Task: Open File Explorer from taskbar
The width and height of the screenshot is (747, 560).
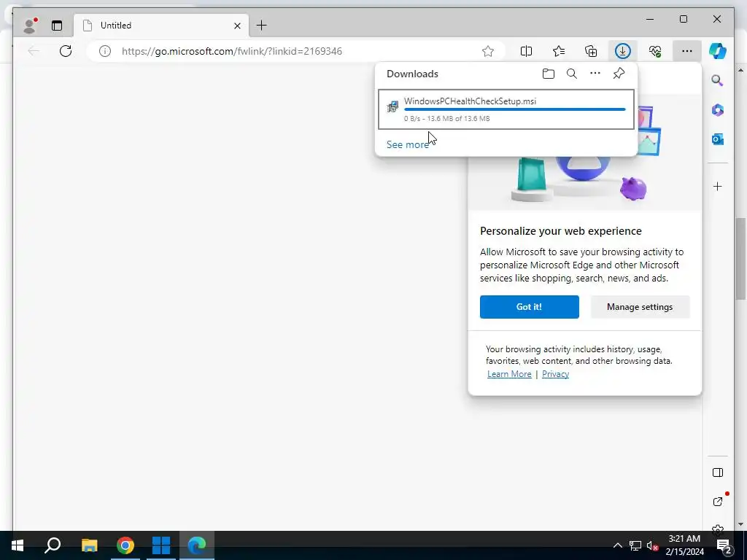Action: click(x=89, y=545)
